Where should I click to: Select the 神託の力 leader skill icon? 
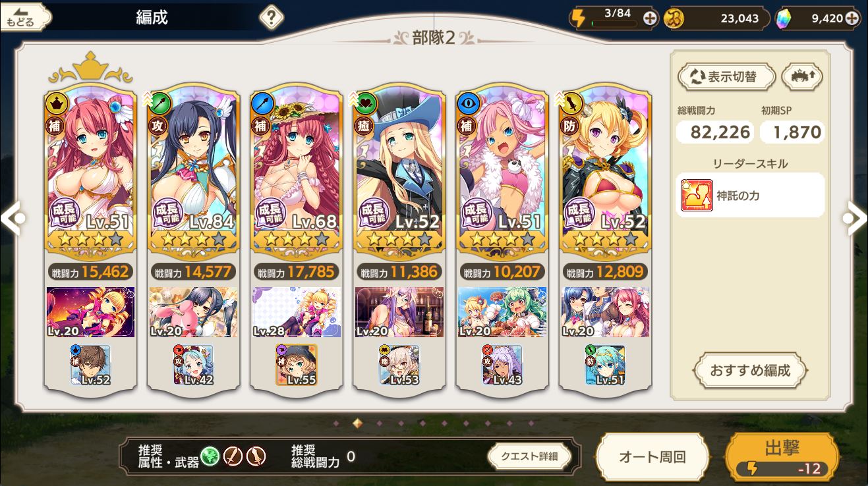coord(697,196)
